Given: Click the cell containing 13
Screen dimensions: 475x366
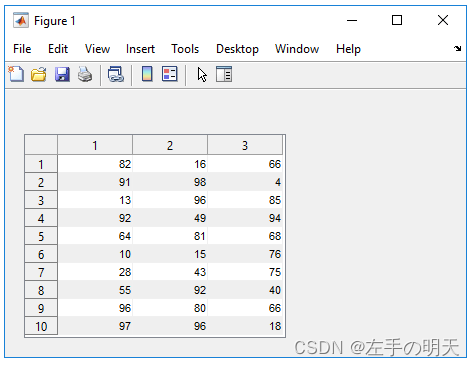Looking at the screenshot, I should [95, 200].
